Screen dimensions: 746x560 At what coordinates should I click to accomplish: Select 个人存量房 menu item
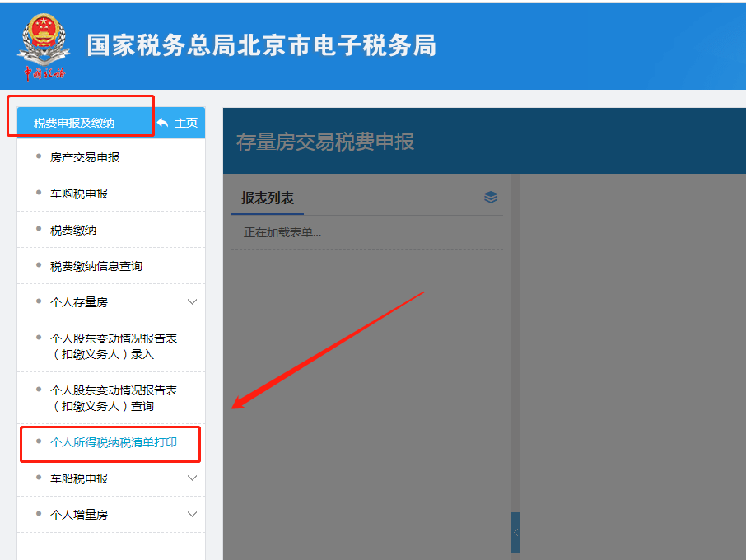79,302
